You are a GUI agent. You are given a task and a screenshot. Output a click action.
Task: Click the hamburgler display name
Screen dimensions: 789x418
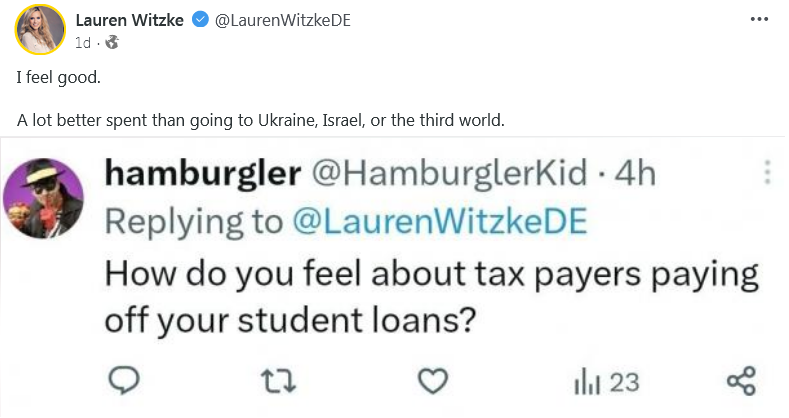point(203,174)
